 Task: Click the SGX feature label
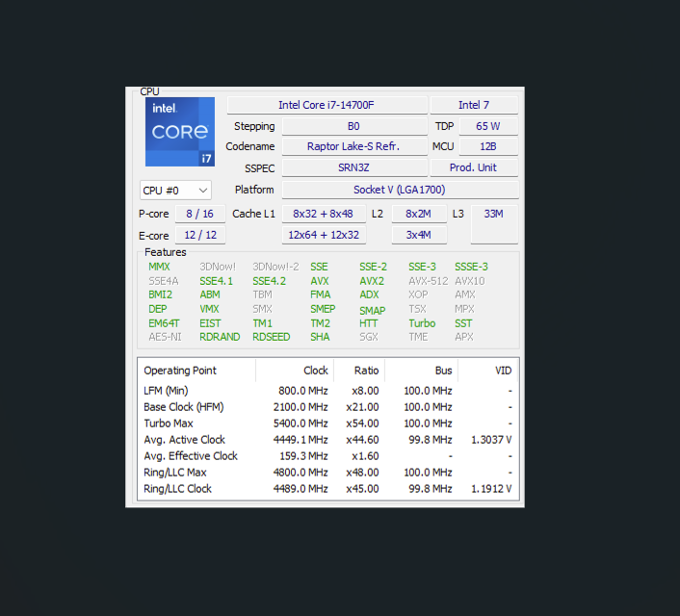[x=369, y=337]
